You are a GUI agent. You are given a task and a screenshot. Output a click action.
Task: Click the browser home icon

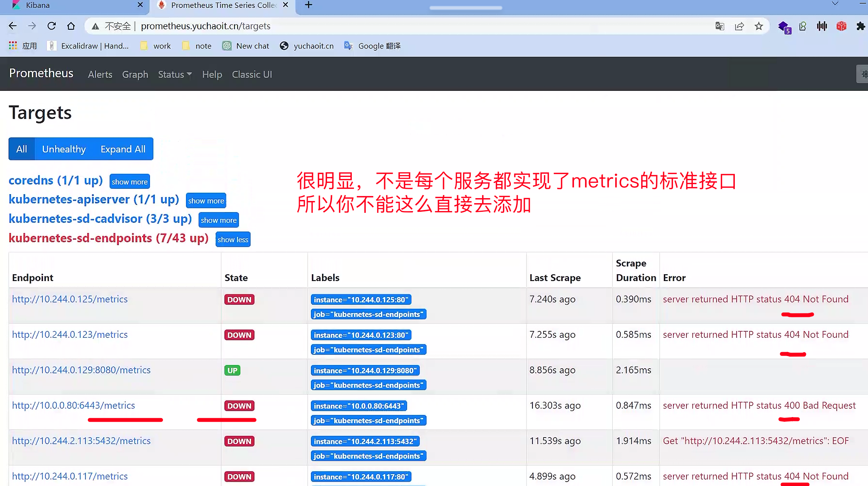[71, 26]
